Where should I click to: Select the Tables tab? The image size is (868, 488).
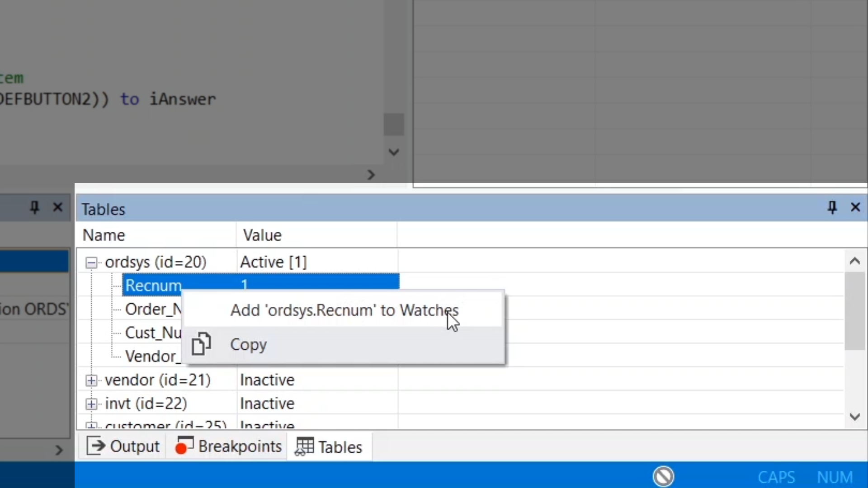click(x=329, y=447)
